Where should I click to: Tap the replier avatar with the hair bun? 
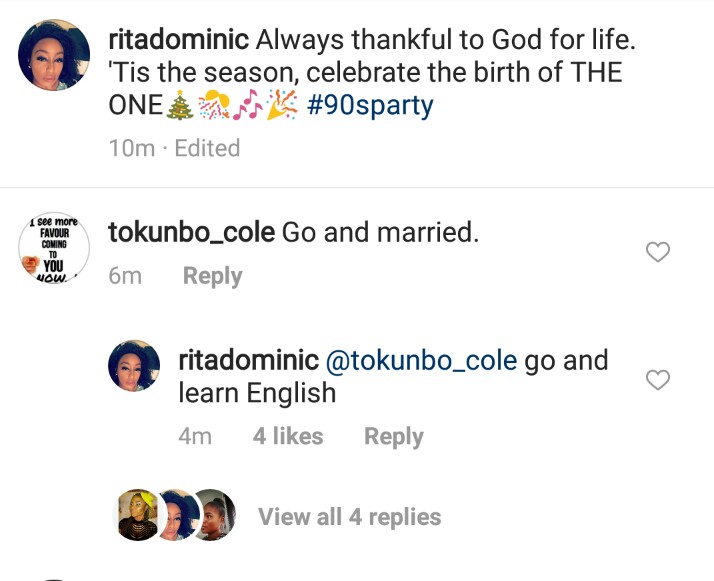coord(213,516)
